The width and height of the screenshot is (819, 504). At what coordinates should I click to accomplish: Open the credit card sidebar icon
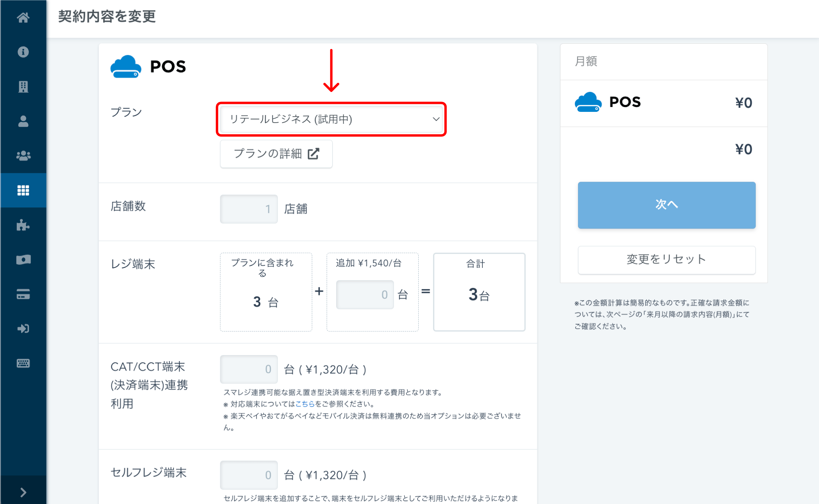(x=23, y=294)
